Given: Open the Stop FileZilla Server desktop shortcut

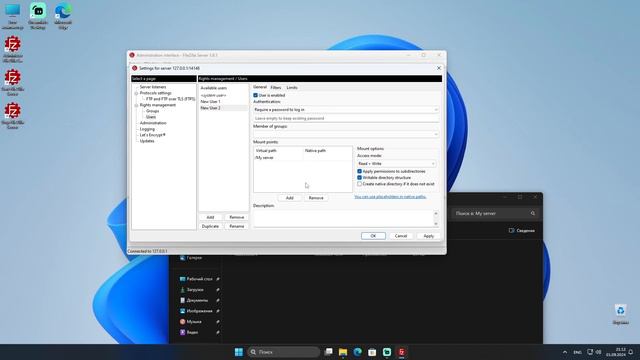Looking at the screenshot, I should click(13, 116).
